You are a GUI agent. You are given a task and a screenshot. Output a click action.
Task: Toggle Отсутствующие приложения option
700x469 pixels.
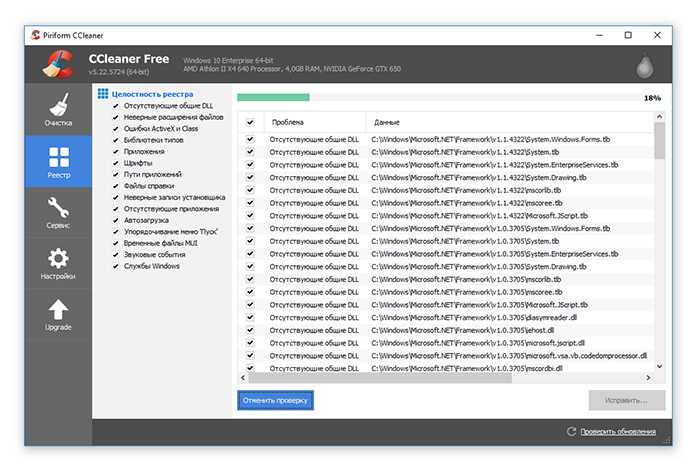pos(116,209)
